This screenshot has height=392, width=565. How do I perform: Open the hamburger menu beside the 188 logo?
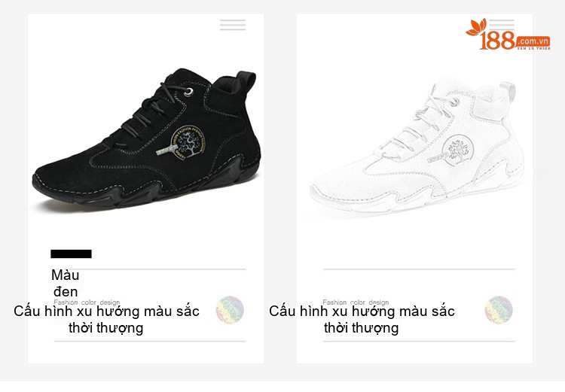click(502, 24)
